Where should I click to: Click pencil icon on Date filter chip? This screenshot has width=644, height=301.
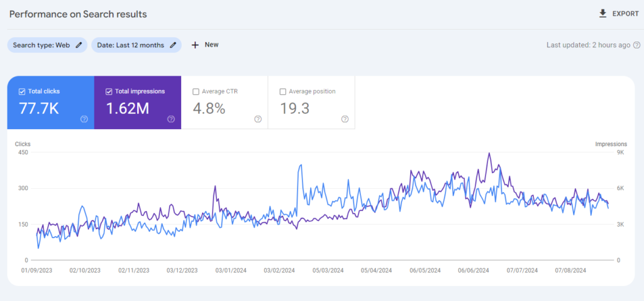[173, 45]
